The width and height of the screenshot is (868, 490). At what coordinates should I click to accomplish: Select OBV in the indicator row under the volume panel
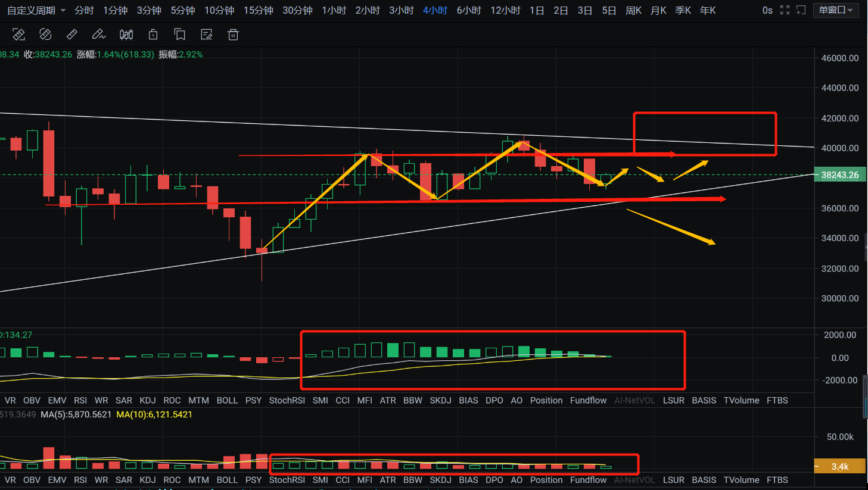click(x=32, y=480)
